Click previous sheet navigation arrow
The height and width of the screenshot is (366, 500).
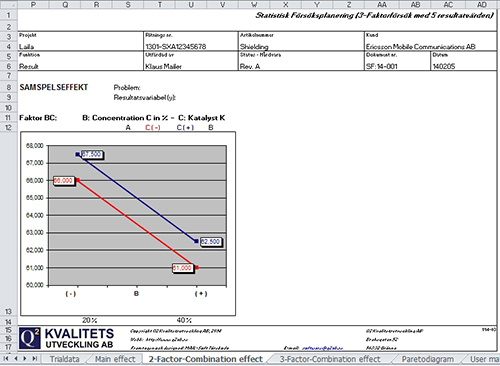point(16,359)
